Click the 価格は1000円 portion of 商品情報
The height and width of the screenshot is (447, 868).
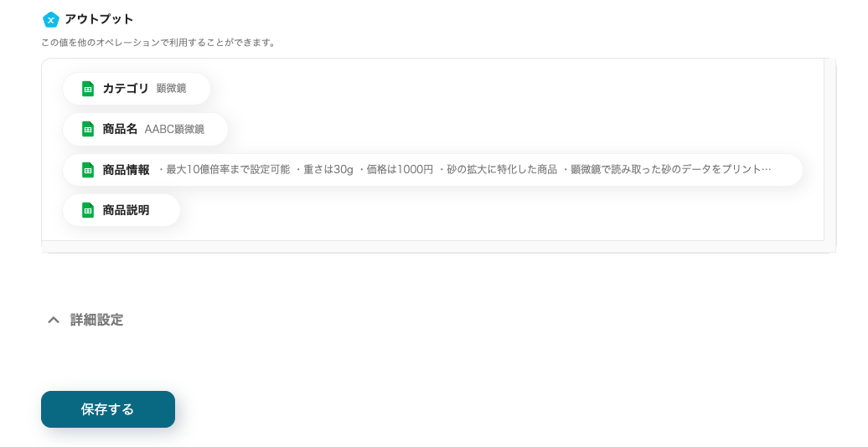[395, 170]
